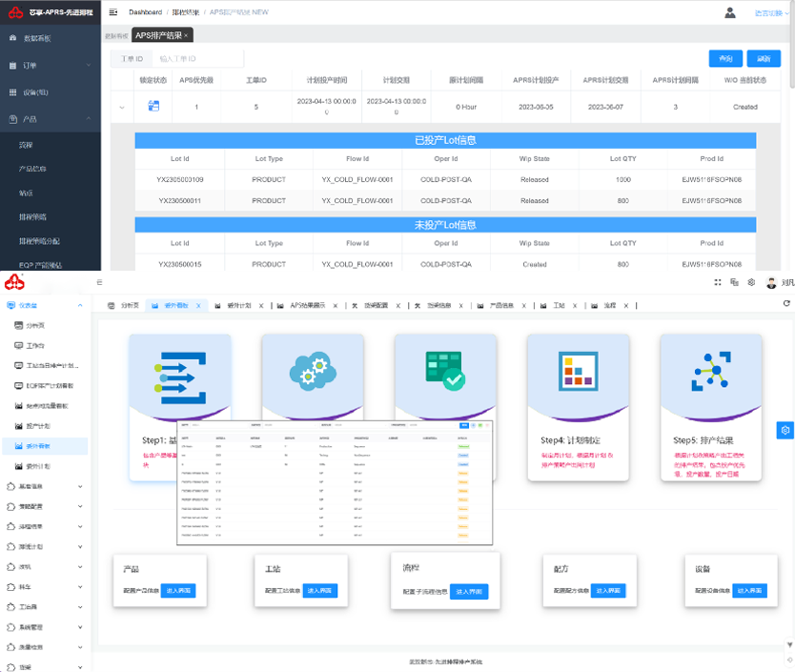Click green table checkmark card icon
Viewport: 795px width, 672px height.
click(x=445, y=371)
